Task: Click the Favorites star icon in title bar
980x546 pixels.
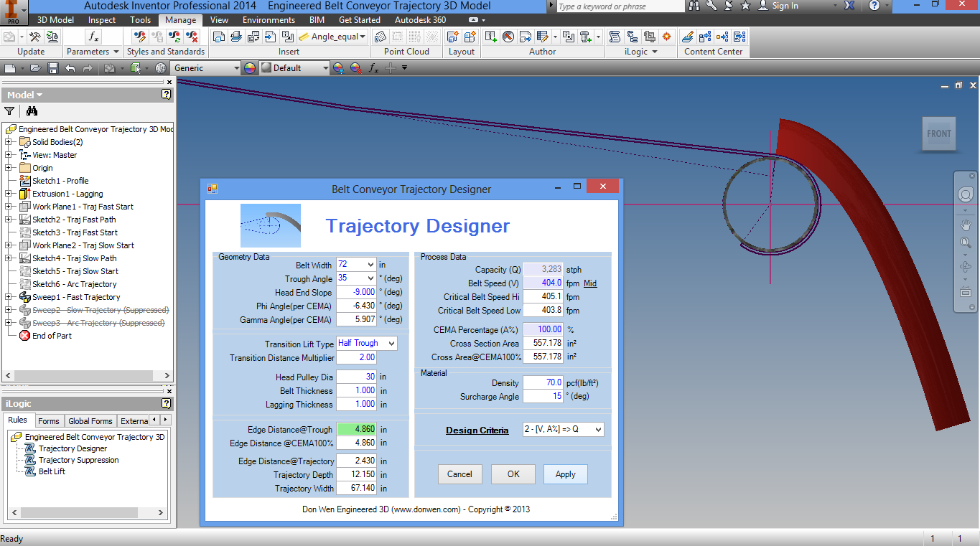Action: coord(745,6)
